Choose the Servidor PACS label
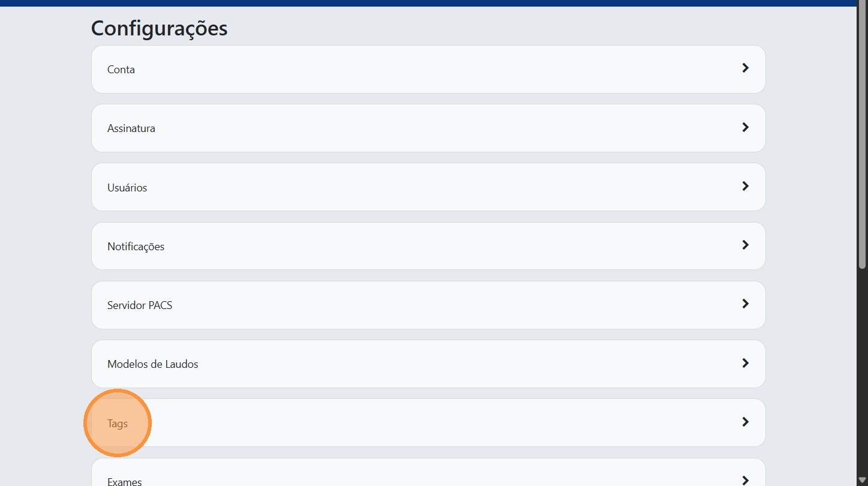The width and height of the screenshot is (868, 486). 140,305
